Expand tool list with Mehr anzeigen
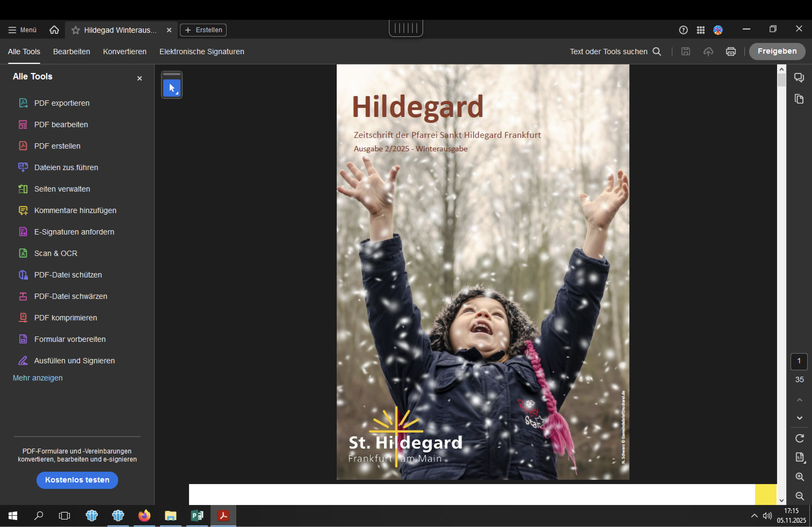Screen dimensions: 812x527 (x=38, y=378)
